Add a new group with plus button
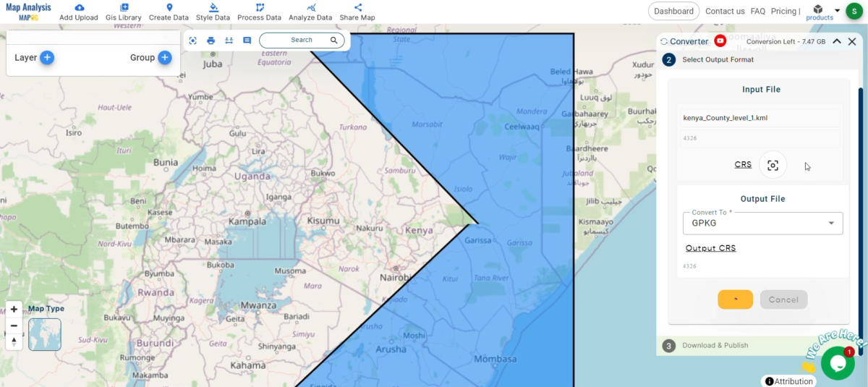The width and height of the screenshot is (868, 387). (x=165, y=58)
